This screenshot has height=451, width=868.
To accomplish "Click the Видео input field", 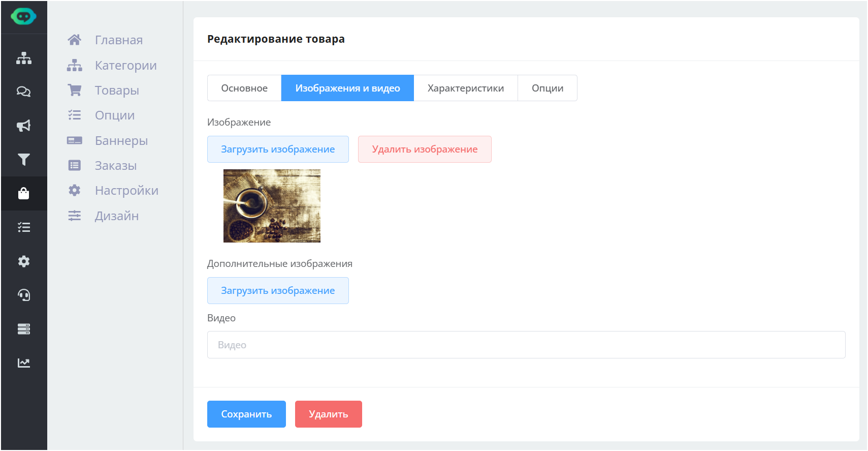I will tap(526, 345).
